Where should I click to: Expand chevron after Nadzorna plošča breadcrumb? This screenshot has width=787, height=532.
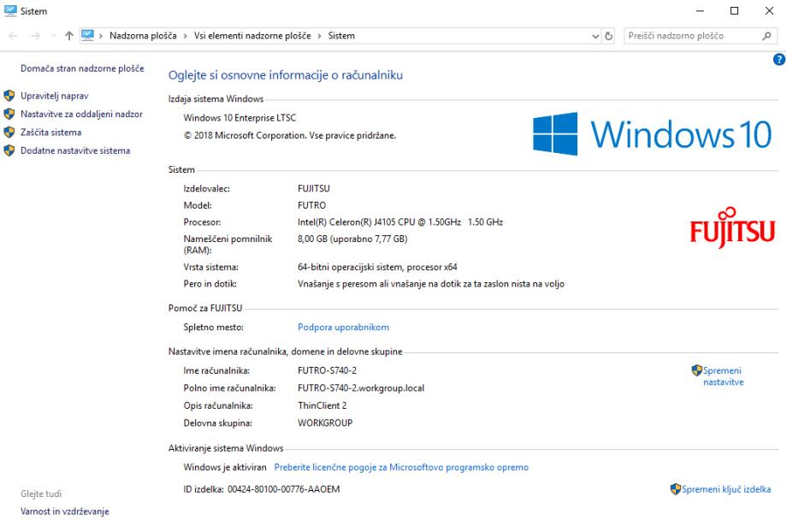(x=186, y=36)
